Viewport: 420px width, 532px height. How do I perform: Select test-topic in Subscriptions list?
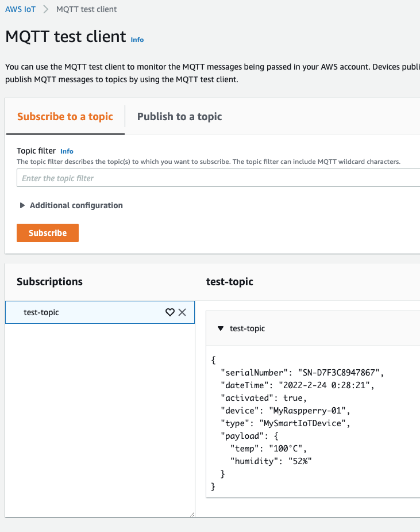pos(100,312)
